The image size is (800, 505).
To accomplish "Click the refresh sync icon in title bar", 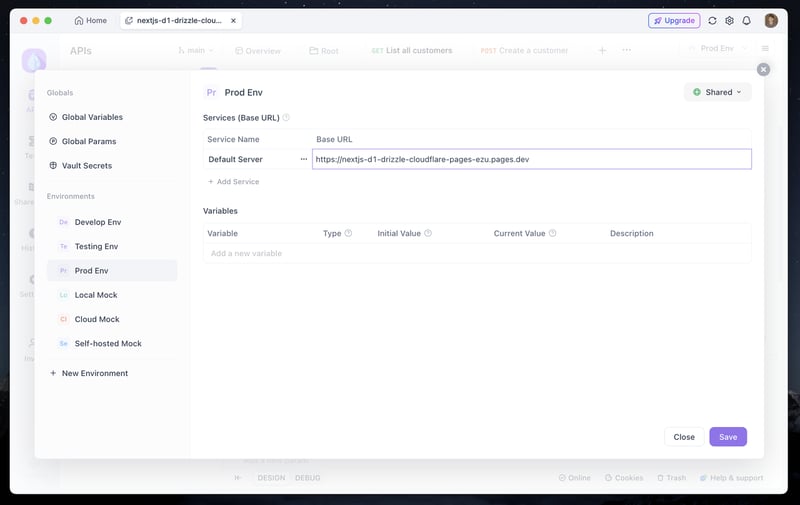I will click(x=712, y=20).
